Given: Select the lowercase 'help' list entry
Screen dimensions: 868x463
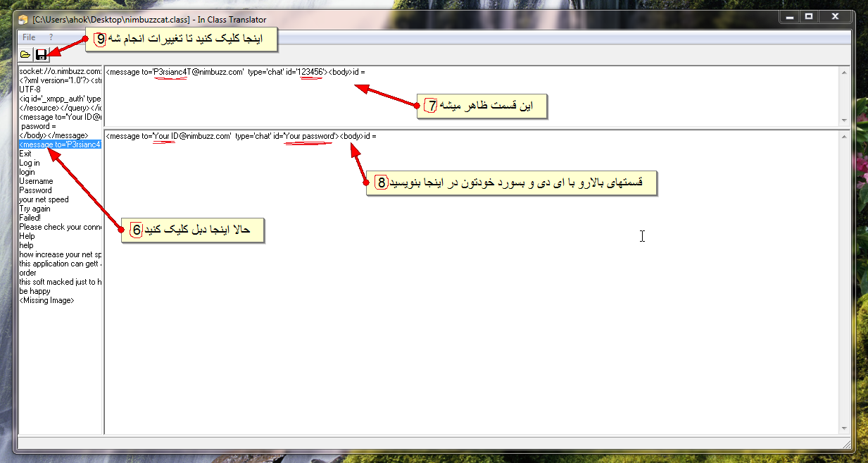Looking at the screenshot, I should [61, 245].
